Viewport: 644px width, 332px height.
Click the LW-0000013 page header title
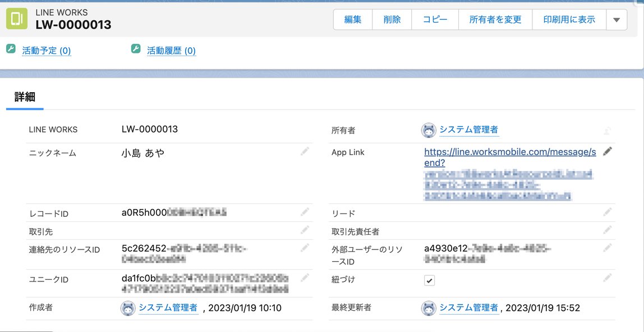point(73,25)
